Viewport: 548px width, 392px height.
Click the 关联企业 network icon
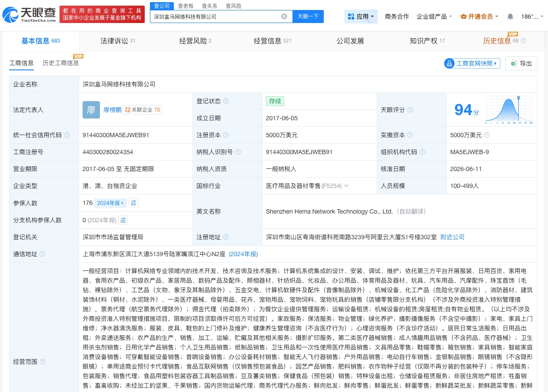tap(127, 110)
